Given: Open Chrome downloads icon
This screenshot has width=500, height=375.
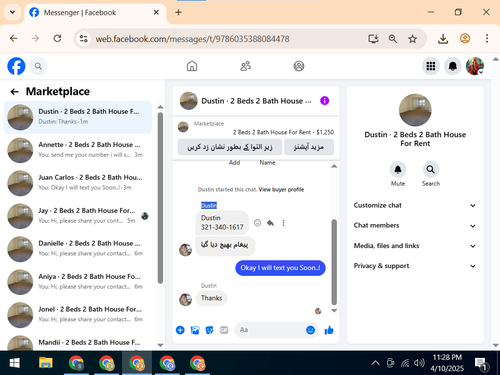Looking at the screenshot, I should pyautogui.click(x=443, y=39).
